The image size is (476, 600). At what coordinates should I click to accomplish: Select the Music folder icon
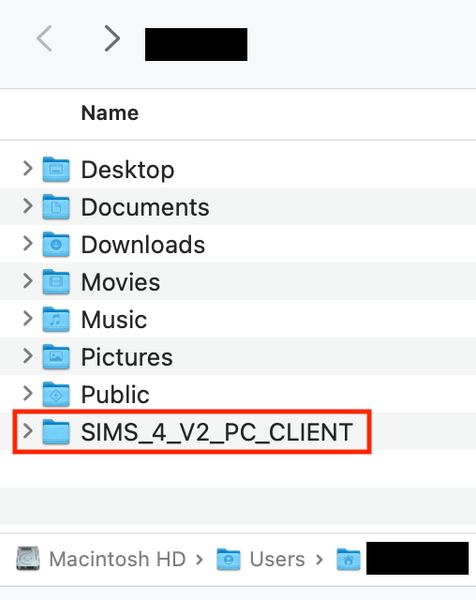pos(56,319)
